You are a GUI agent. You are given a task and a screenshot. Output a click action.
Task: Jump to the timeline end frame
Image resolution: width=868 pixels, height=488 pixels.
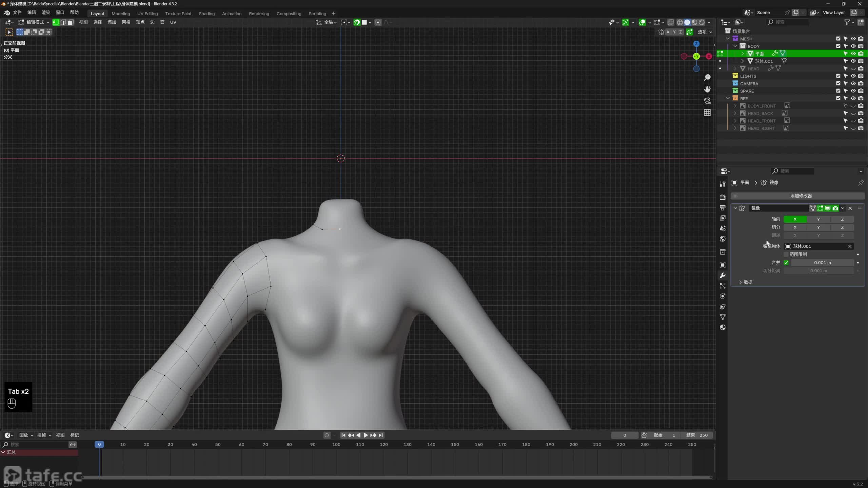coord(381,435)
